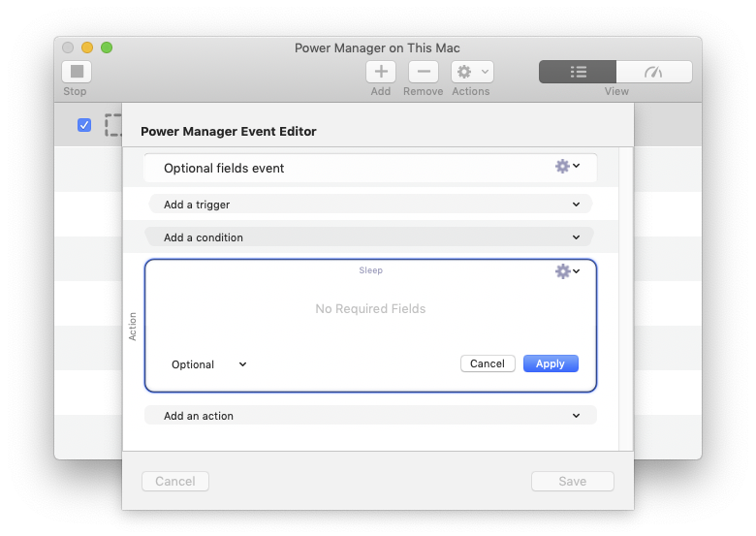This screenshot has width=756, height=536.
Task: Expand the Add a trigger dropdown
Action: coord(370,204)
